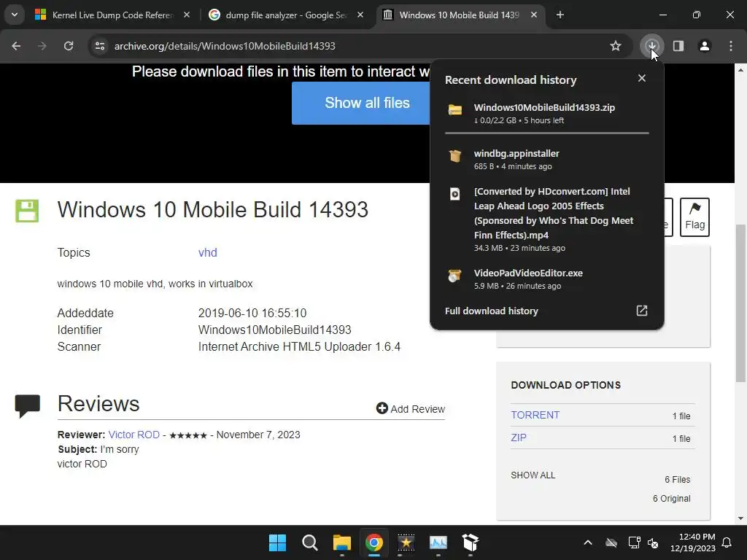Click SHOW ALL download options

tap(533, 475)
